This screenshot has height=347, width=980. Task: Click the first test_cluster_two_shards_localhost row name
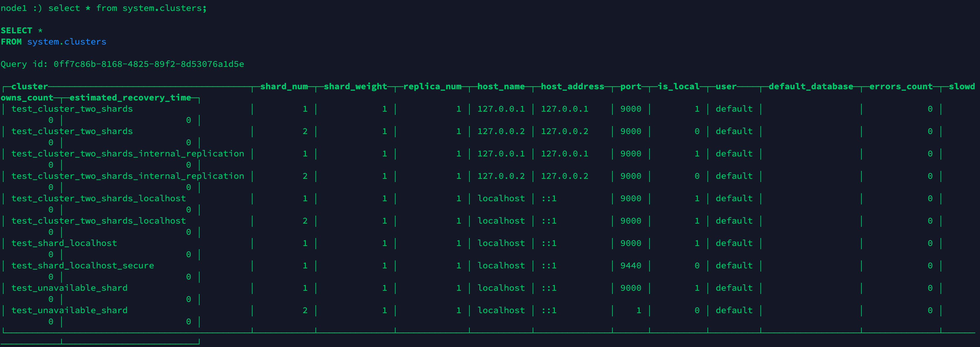coord(99,199)
